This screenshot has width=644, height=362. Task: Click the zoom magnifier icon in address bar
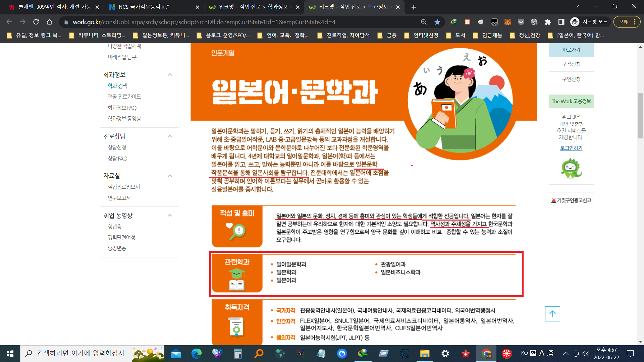[x=424, y=22]
